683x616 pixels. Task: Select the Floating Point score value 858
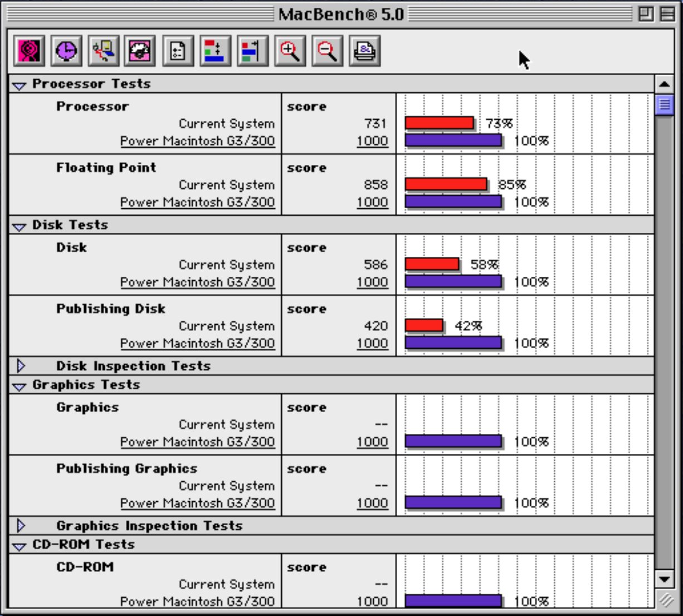[x=375, y=185]
